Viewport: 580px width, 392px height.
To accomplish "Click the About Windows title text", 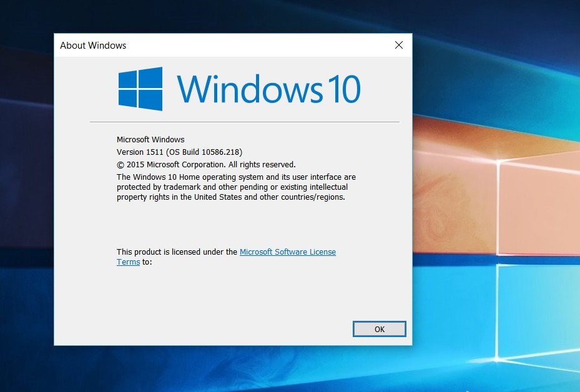I will (93, 46).
